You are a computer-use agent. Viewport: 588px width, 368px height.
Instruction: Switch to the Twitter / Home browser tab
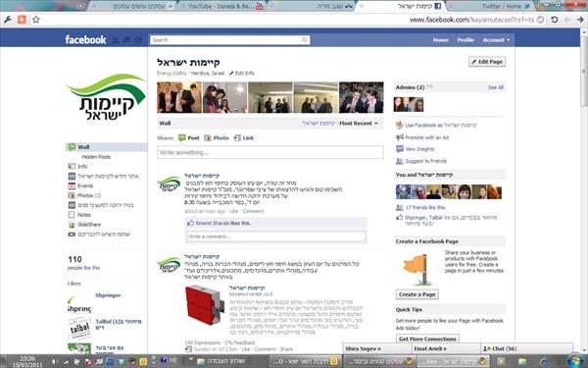(x=506, y=6)
